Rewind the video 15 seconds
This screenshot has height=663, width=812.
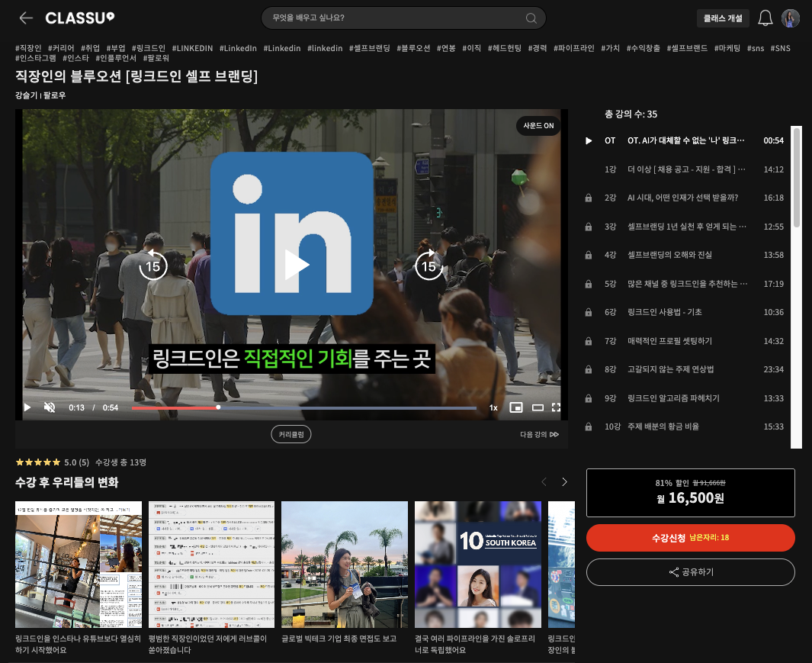click(x=153, y=265)
